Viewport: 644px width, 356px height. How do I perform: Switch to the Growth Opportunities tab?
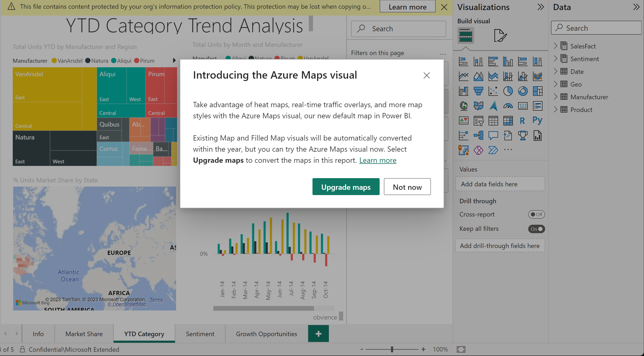click(x=266, y=333)
